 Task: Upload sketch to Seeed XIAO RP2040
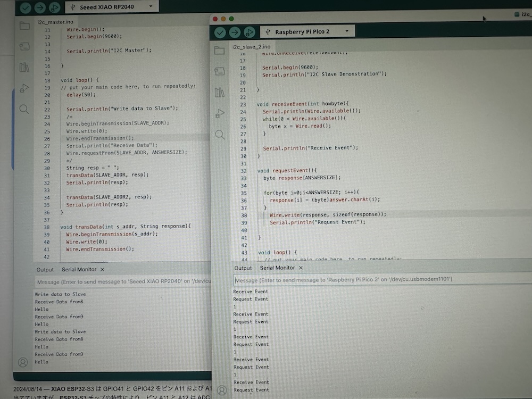click(40, 7)
